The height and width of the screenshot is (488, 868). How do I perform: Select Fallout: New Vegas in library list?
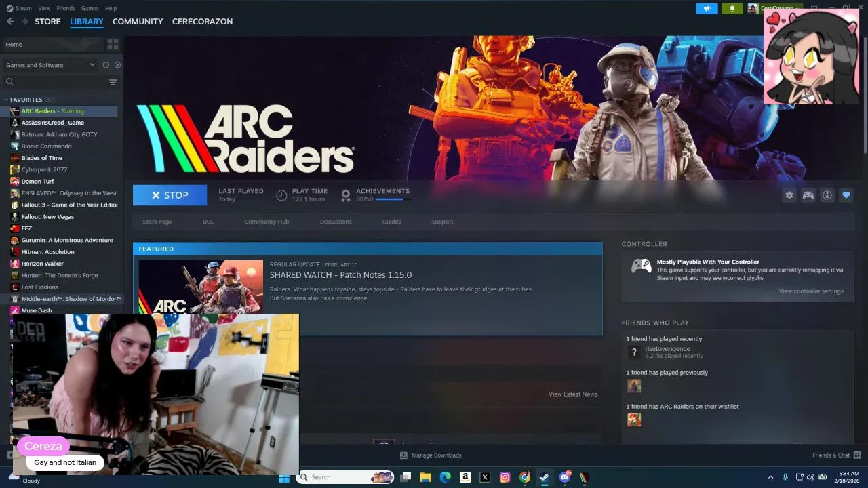click(x=47, y=217)
